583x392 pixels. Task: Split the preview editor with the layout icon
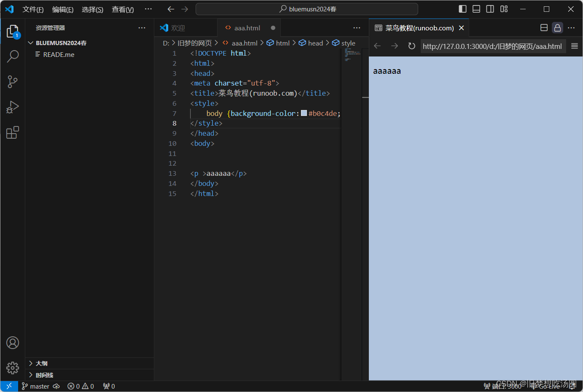544,28
